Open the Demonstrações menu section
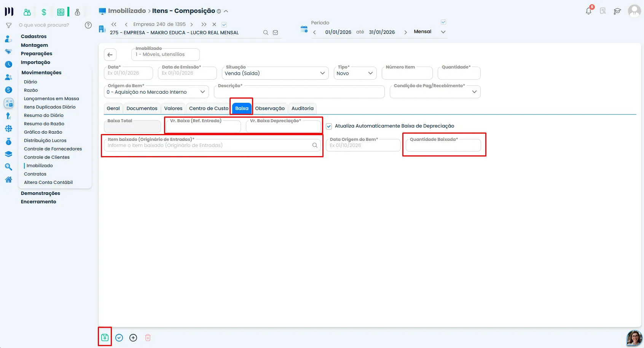The height and width of the screenshot is (348, 644). 40,193
